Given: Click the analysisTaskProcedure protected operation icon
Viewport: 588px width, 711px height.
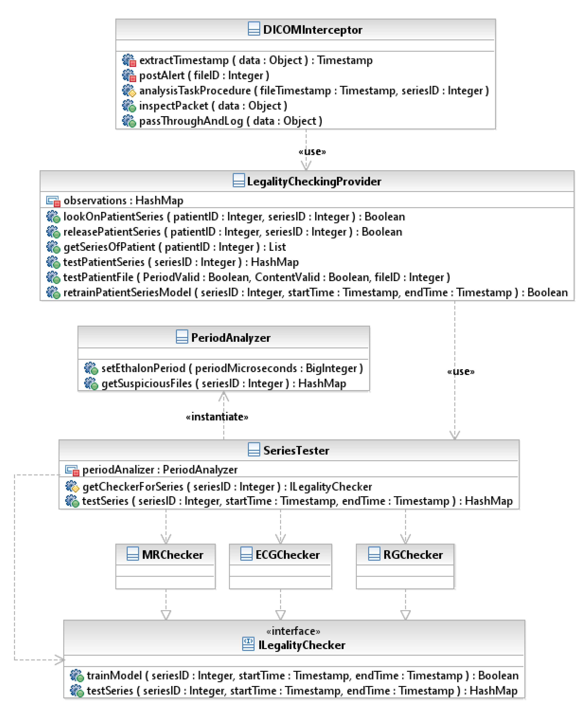Looking at the screenshot, I should pos(129,90).
